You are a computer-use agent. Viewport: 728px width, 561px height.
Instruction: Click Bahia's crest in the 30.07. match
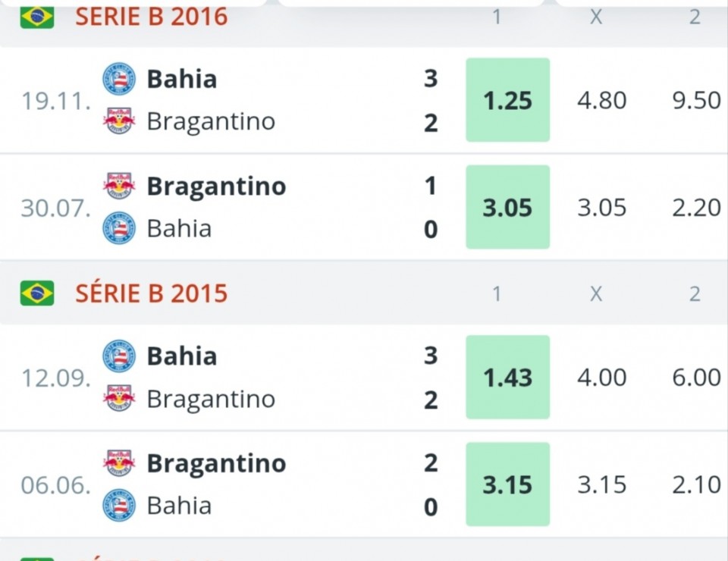[119, 228]
